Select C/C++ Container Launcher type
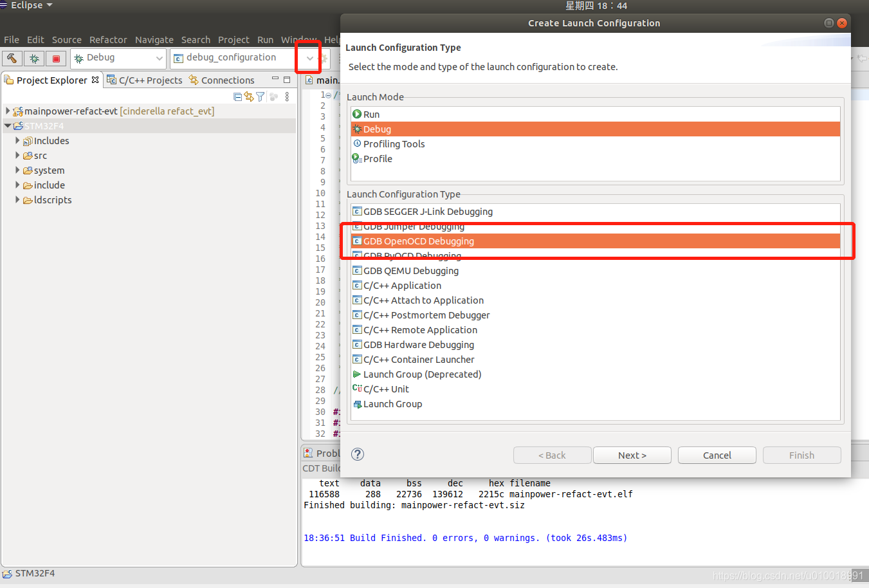 point(596,359)
